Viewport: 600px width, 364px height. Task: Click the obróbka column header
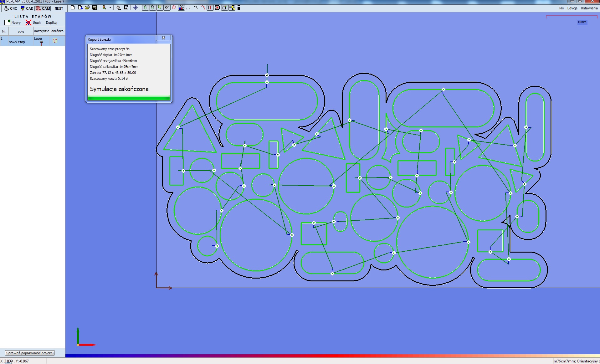tap(57, 31)
